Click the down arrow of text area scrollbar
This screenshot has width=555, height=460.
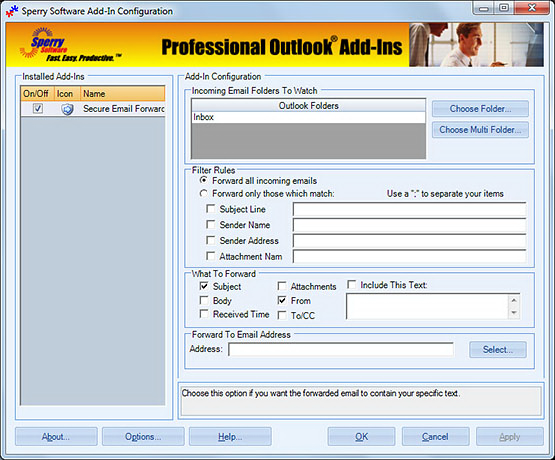click(514, 313)
